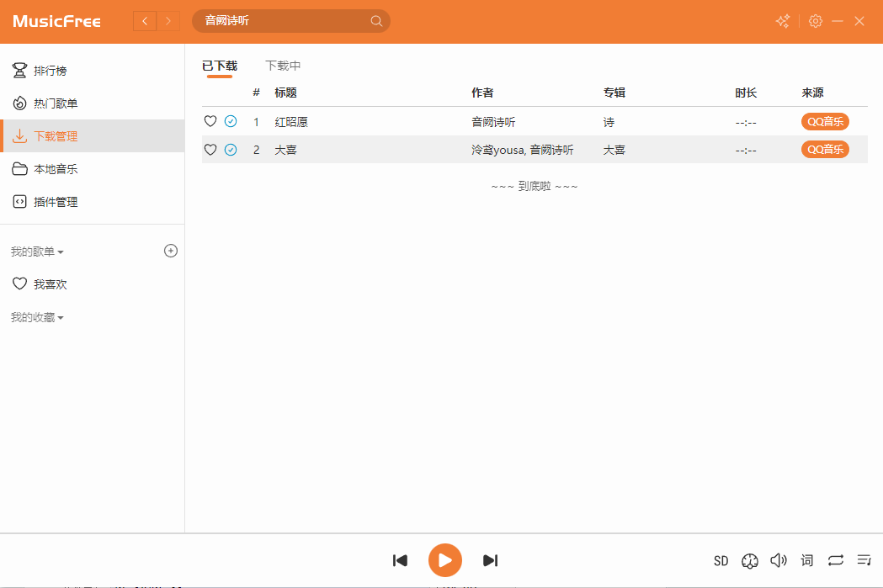
Task: Select the 已下载 downloaded tab
Action: pyautogui.click(x=219, y=65)
